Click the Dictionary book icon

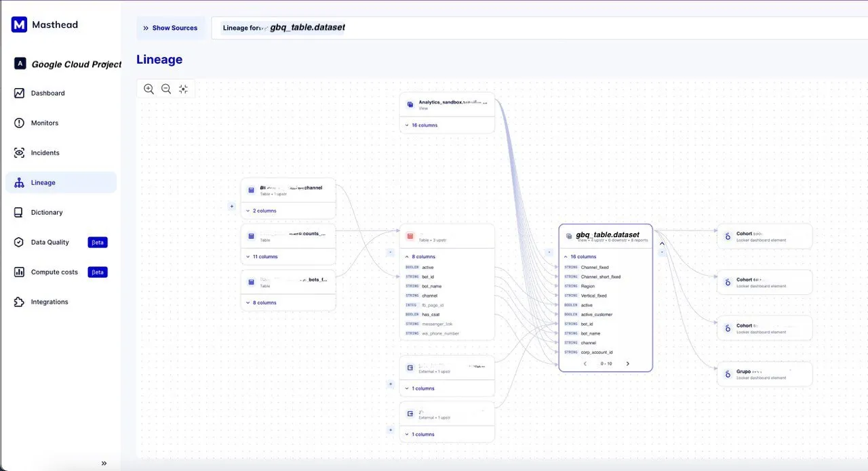click(19, 212)
